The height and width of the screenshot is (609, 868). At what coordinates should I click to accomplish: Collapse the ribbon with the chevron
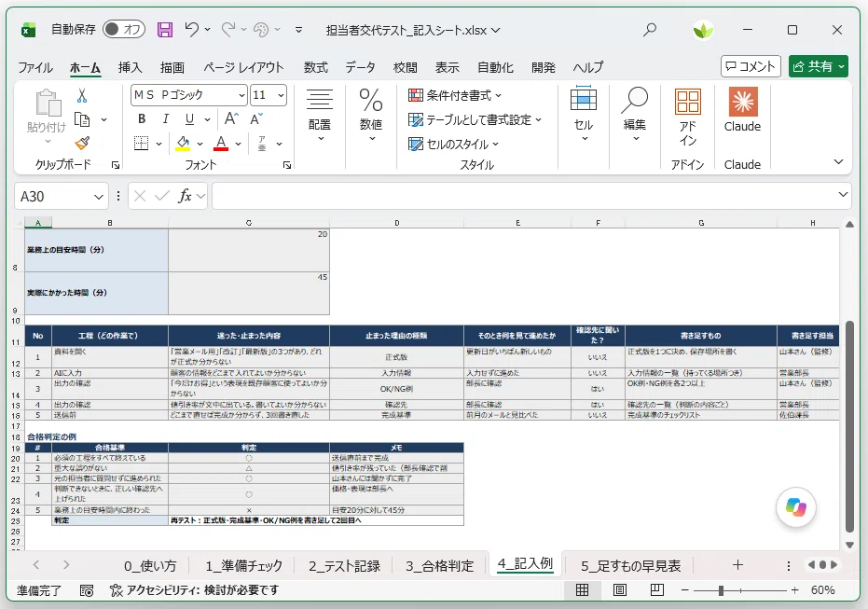839,161
